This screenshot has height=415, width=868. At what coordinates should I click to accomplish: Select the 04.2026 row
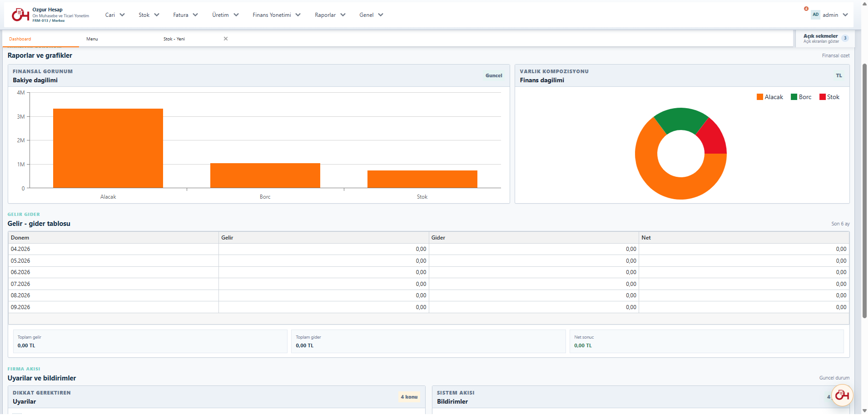click(x=429, y=249)
